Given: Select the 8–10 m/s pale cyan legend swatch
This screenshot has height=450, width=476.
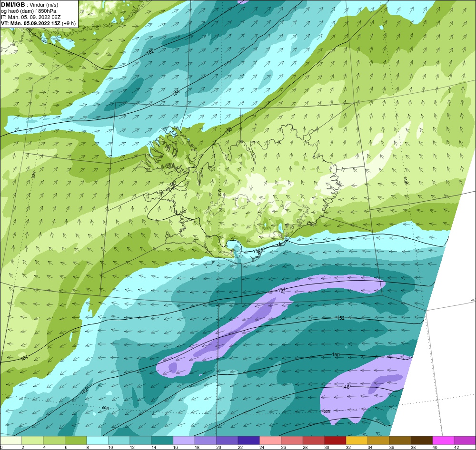Looking at the screenshot, I should pyautogui.click(x=97, y=440).
